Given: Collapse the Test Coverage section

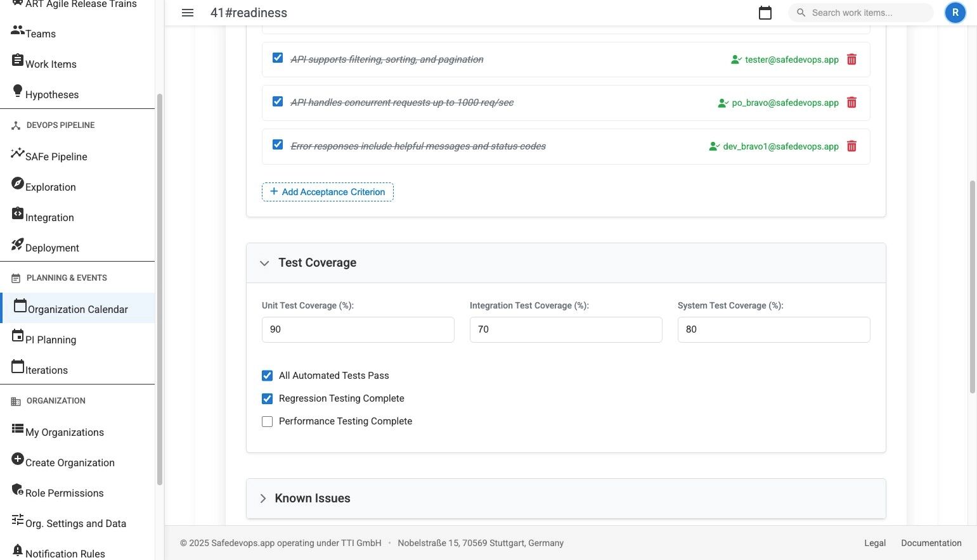Looking at the screenshot, I should [264, 263].
